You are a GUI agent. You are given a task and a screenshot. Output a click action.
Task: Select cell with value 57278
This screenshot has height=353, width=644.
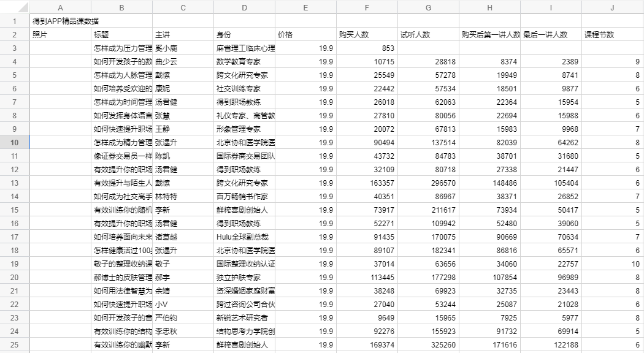point(428,75)
